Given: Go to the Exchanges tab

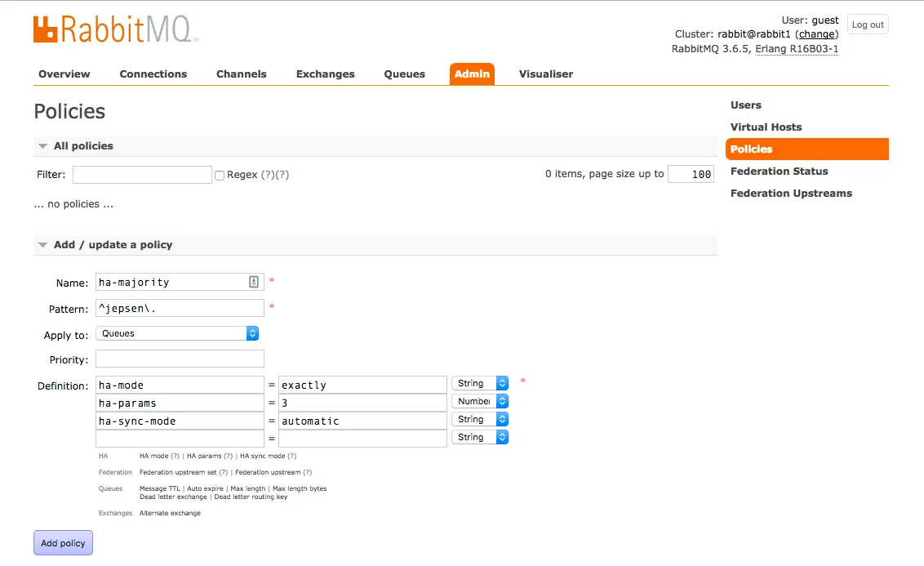Looking at the screenshot, I should (326, 74).
